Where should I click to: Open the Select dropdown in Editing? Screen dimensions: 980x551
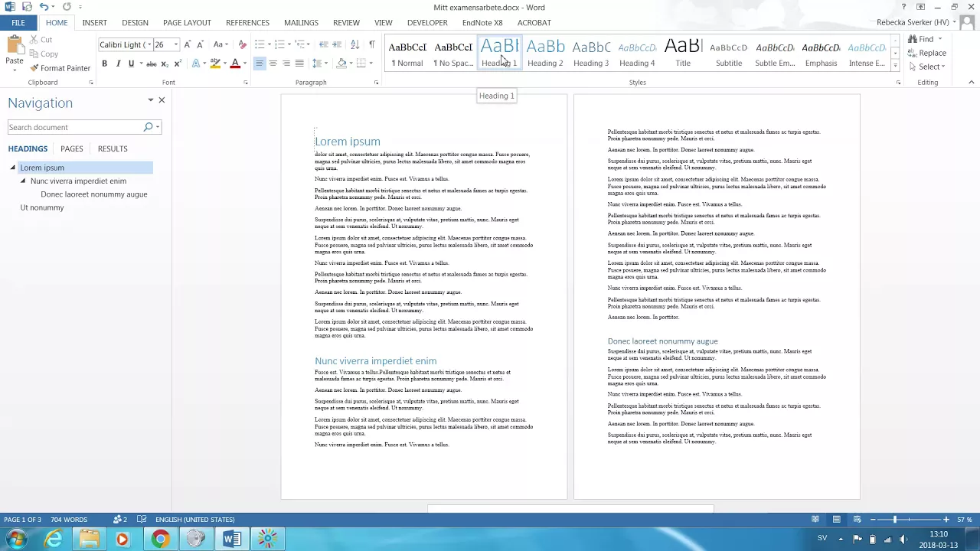pos(926,67)
